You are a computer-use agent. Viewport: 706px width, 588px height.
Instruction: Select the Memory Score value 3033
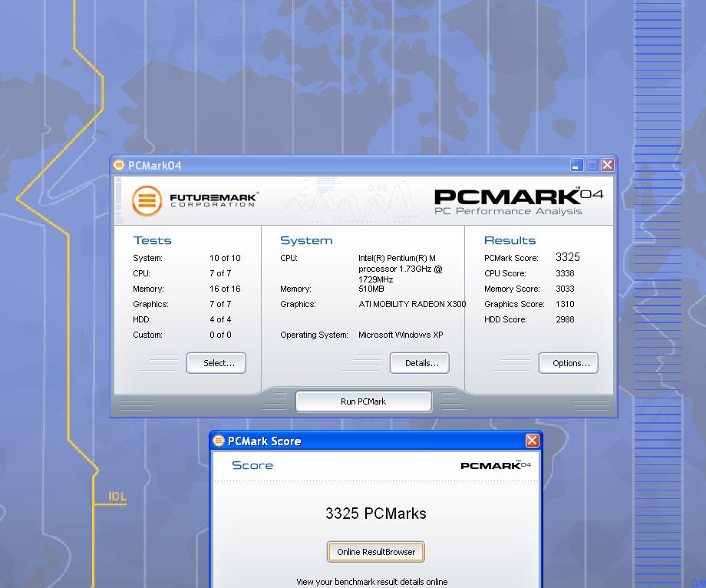565,289
